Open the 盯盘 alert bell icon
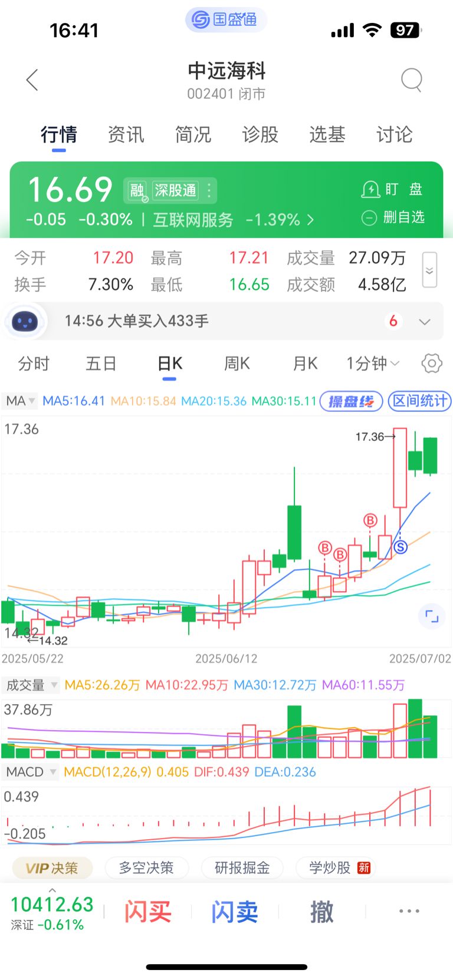The image size is (453, 980). (x=370, y=189)
